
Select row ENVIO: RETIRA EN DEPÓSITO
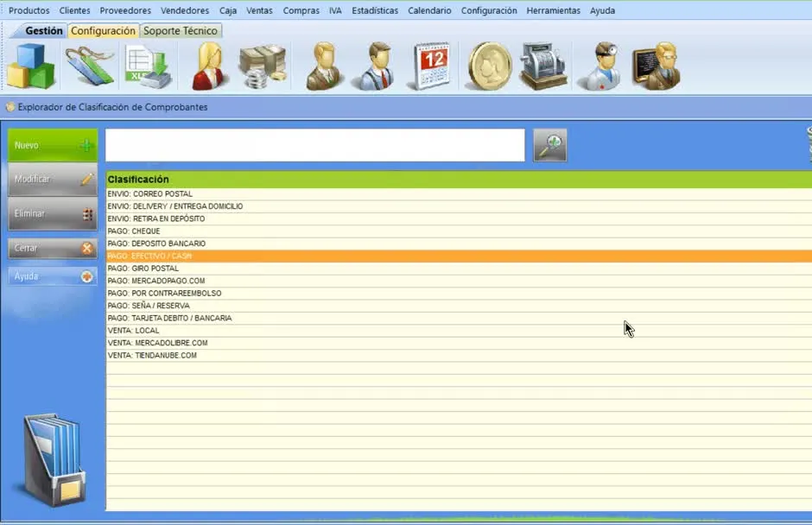click(x=459, y=219)
